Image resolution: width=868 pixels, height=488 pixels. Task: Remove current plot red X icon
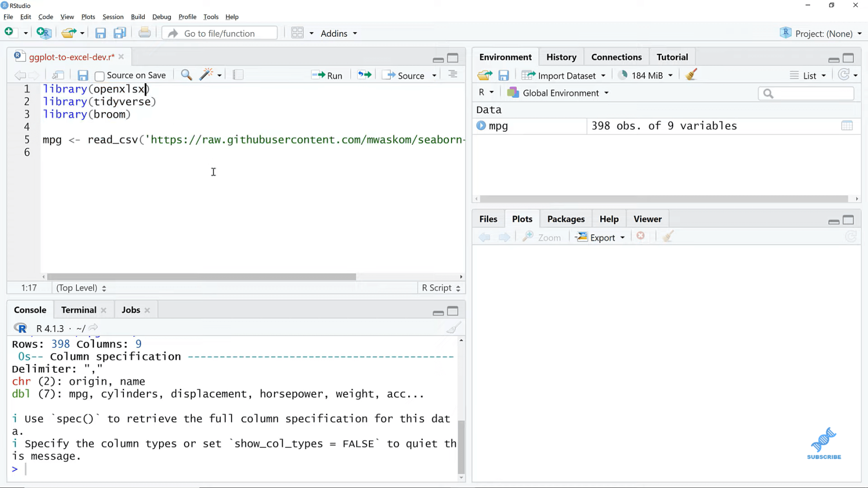641,236
